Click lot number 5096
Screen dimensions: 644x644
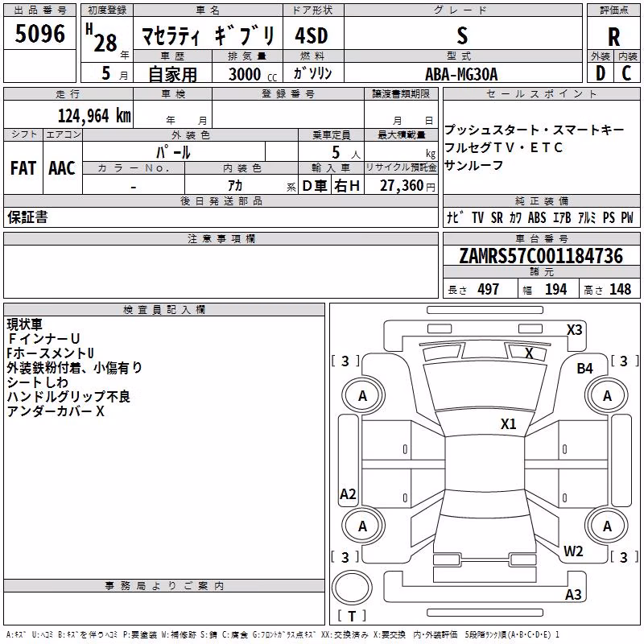tap(39, 33)
